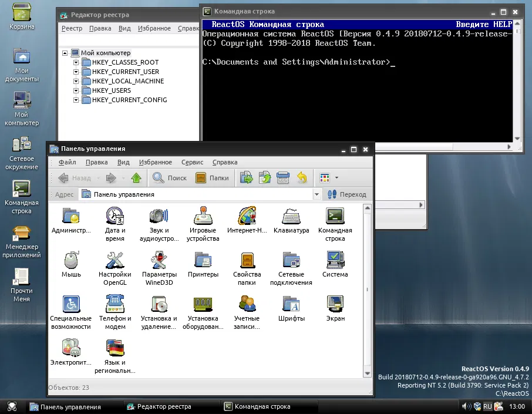This screenshot has width=532, height=414.
Task: Click the Up folder green arrow toolbar button
Action: [136, 178]
